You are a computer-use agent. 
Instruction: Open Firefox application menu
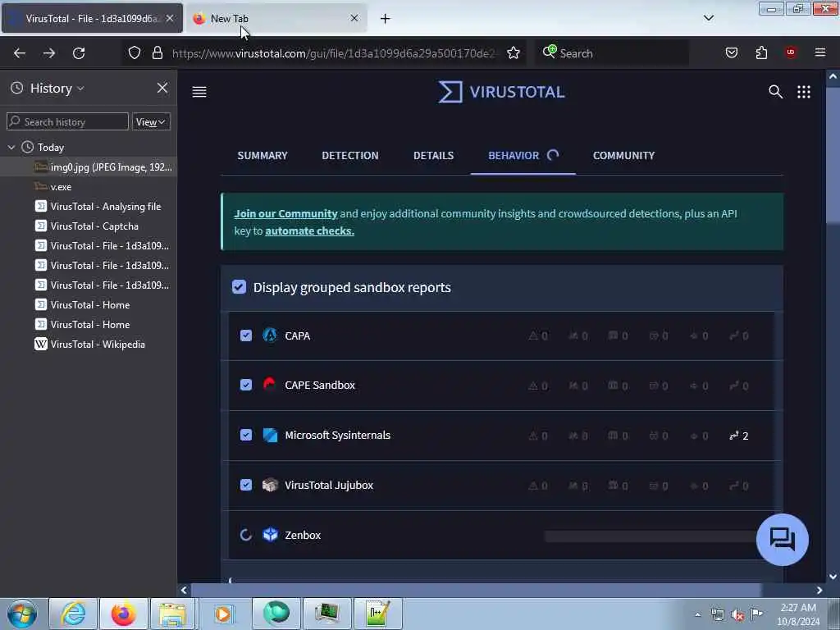coord(819,52)
